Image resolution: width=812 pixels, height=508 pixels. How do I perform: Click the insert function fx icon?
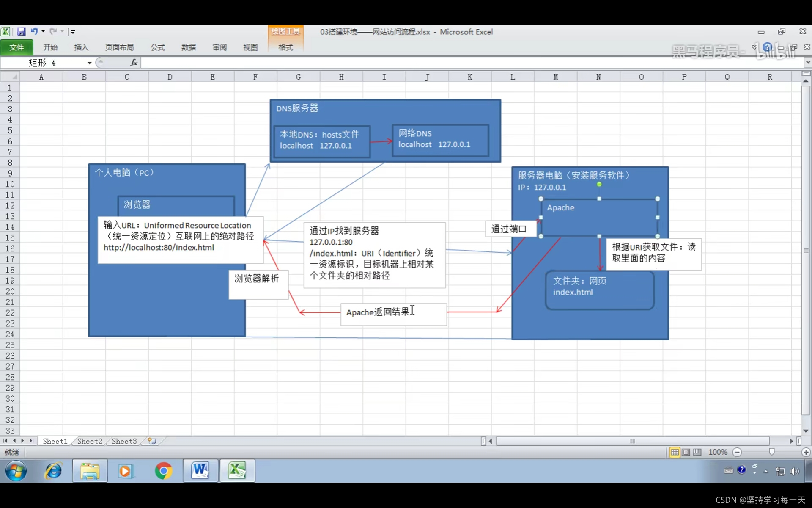[134, 63]
